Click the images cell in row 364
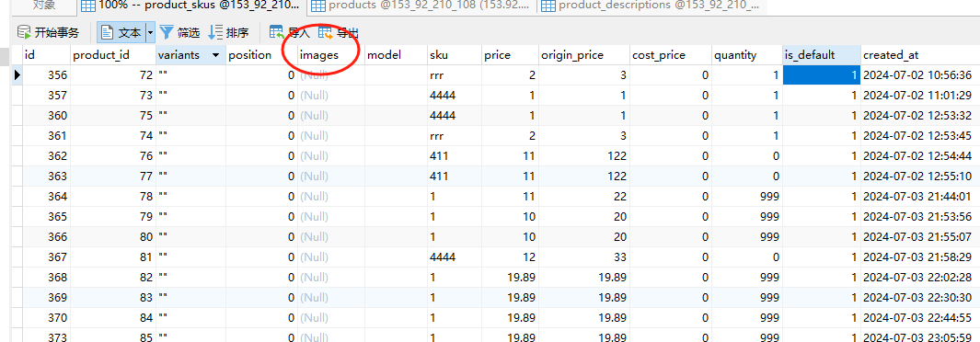The image size is (980, 342). tap(331, 197)
